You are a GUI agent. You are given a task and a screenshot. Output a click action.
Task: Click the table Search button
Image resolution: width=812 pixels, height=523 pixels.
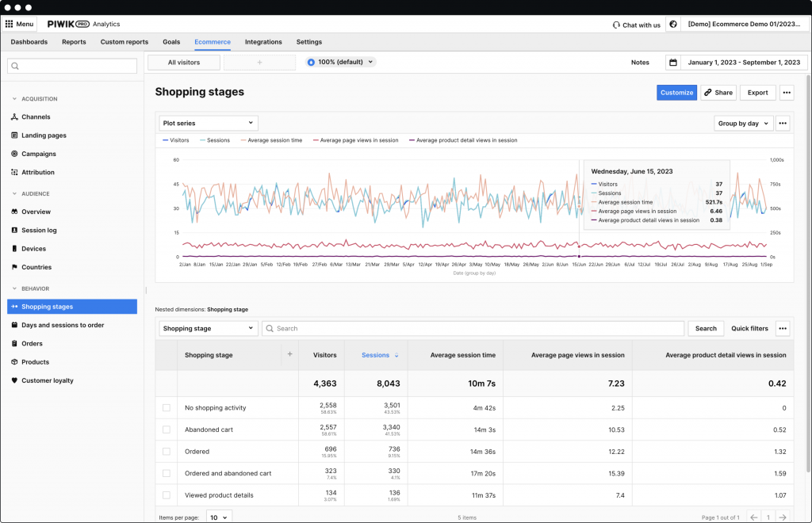pyautogui.click(x=706, y=329)
